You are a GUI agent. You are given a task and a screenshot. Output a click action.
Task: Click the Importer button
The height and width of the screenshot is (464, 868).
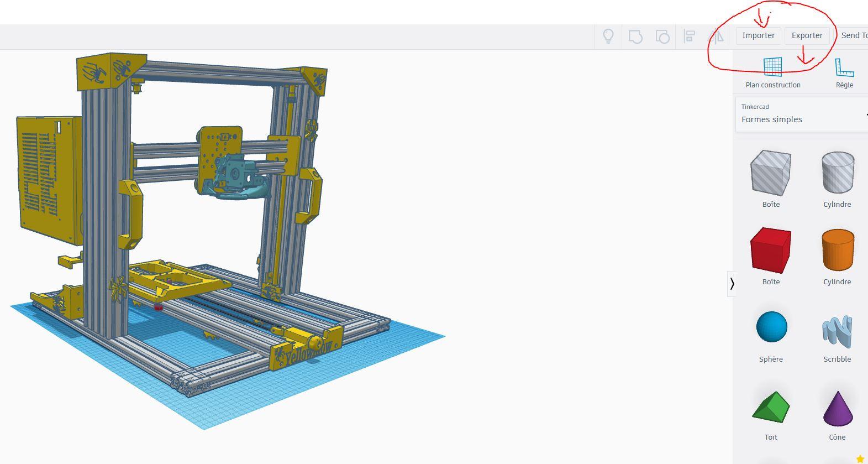758,35
